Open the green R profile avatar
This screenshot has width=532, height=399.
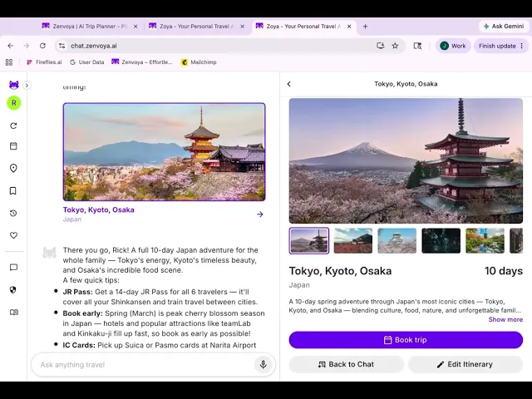[x=13, y=103]
